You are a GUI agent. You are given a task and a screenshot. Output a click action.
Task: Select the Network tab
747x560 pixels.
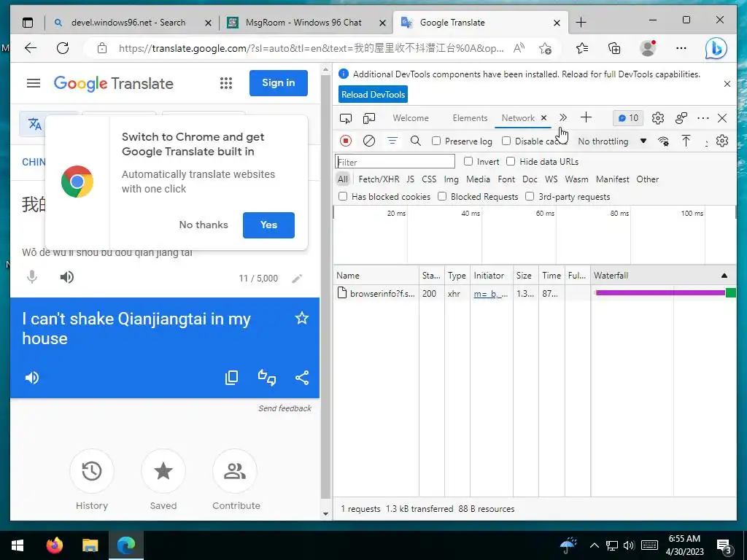click(x=518, y=118)
